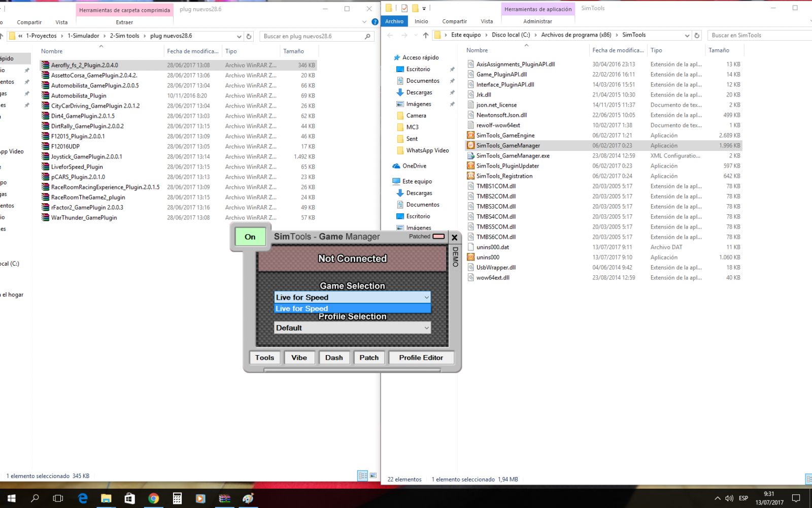Select SimTools_GameEngine application icon

[470, 135]
